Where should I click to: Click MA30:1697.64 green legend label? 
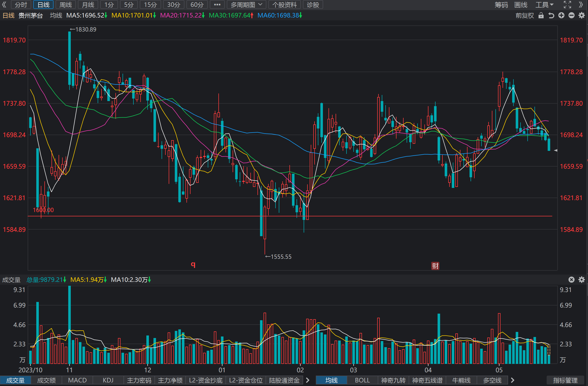(x=231, y=15)
